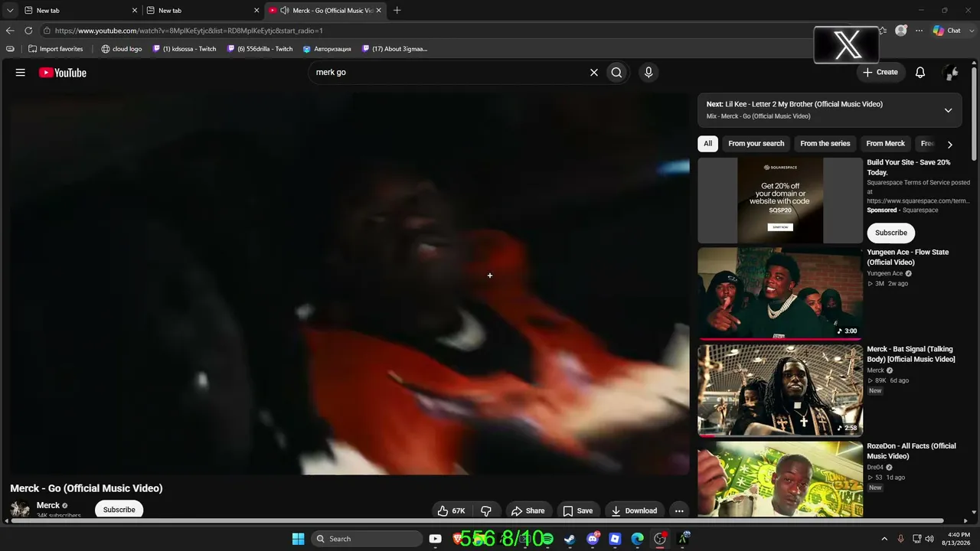Open the Windows Start menu

[x=298, y=539]
